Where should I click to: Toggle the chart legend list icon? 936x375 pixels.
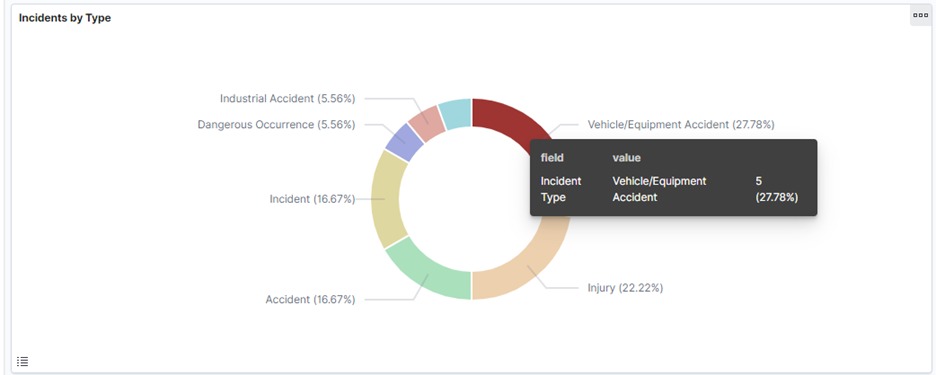pyautogui.click(x=23, y=361)
